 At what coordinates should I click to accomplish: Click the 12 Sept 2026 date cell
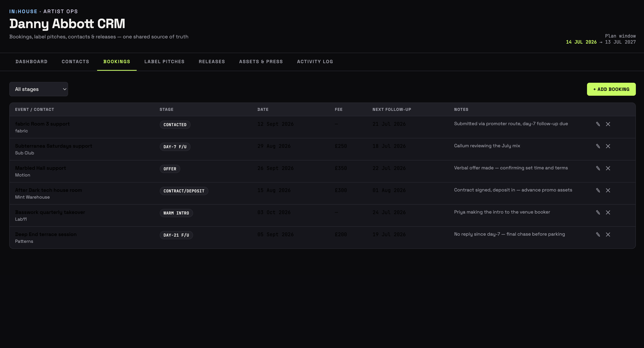275,124
